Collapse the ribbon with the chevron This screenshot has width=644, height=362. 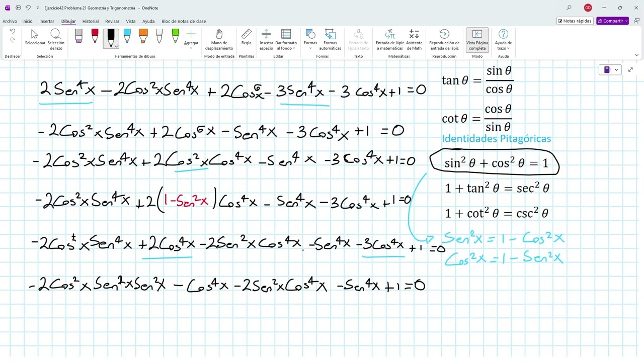point(636,55)
